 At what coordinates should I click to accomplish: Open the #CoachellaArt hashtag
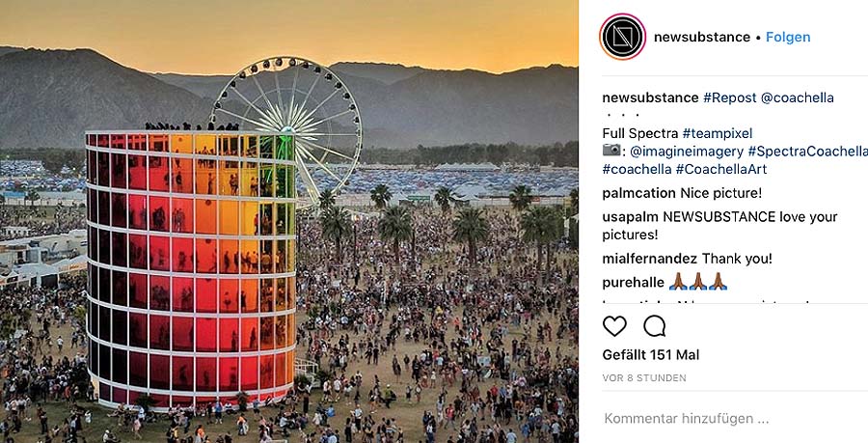point(721,169)
